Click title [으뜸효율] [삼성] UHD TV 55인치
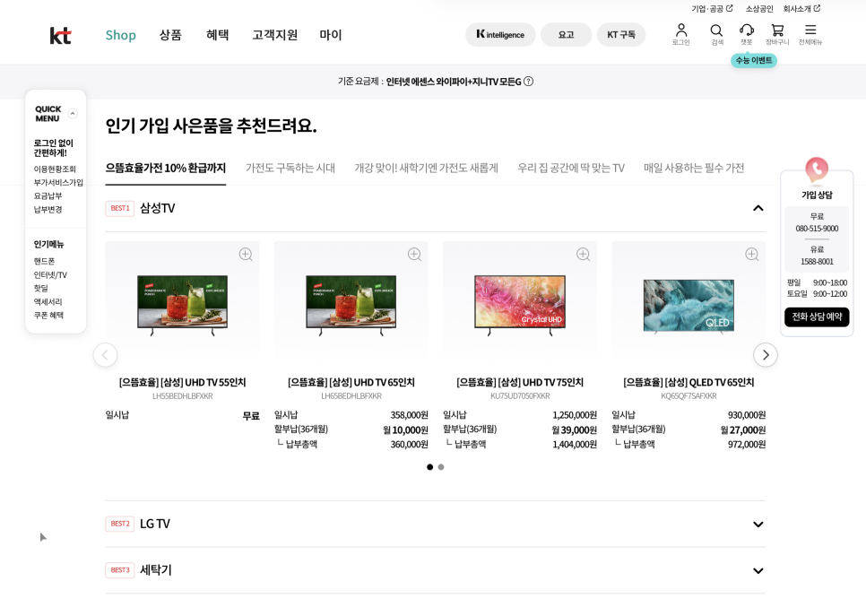866x616 pixels. pyautogui.click(x=182, y=382)
